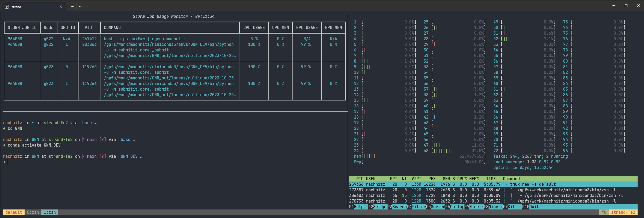Image resolution: width=644 pixels, height=218 pixels.
Task: Click htop F6 Collapse
Action: click(455, 207)
